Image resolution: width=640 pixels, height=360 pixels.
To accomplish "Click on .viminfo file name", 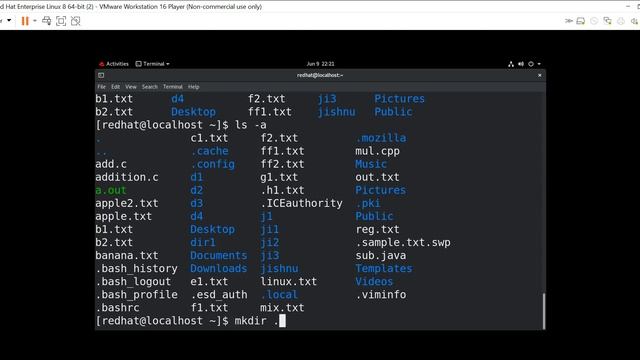I will pos(380,295).
